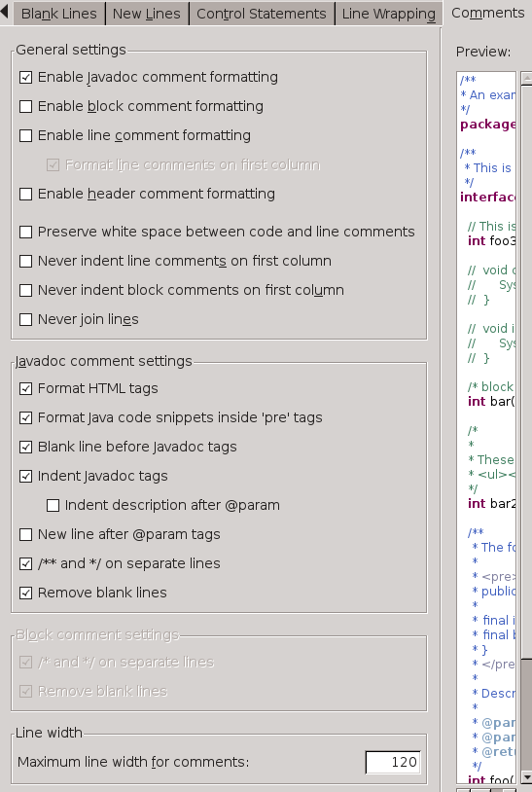Enable header comment formatting checkbox
Viewport: 532px width, 792px height.
[x=25, y=194]
